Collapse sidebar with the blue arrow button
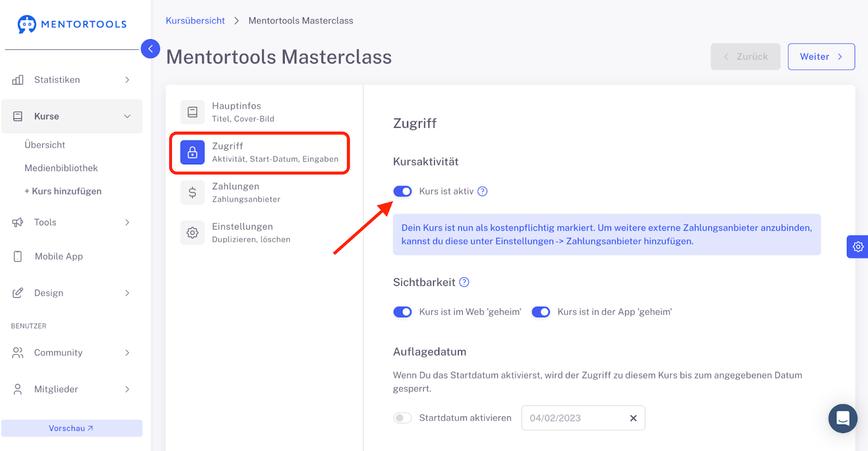Viewport: 868px width, 451px height. [150, 49]
